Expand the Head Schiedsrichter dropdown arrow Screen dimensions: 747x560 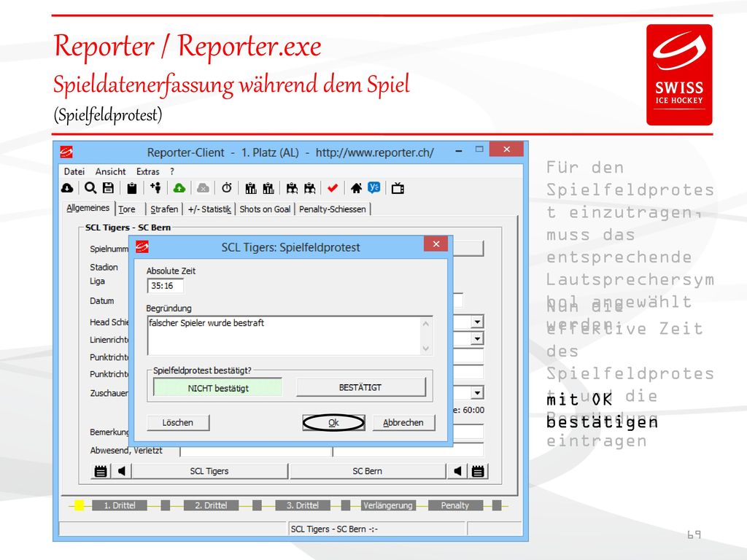tap(477, 322)
